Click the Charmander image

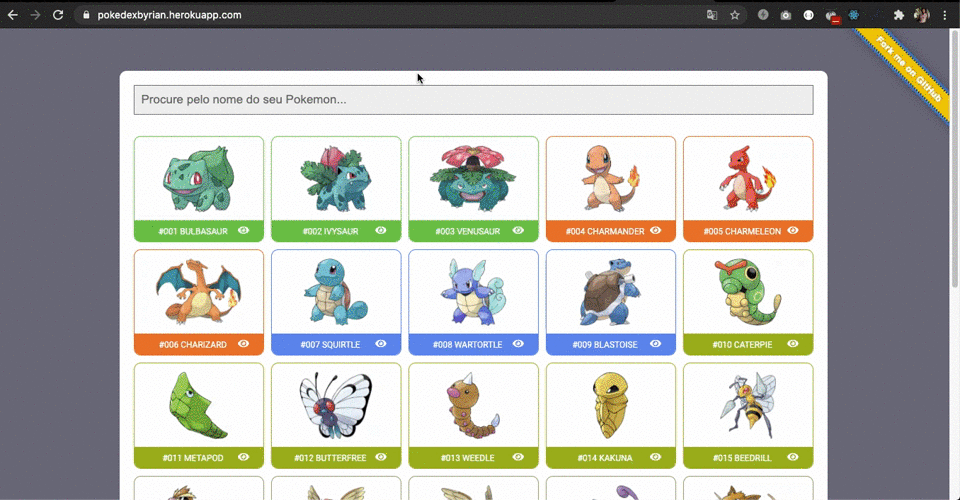tap(610, 178)
